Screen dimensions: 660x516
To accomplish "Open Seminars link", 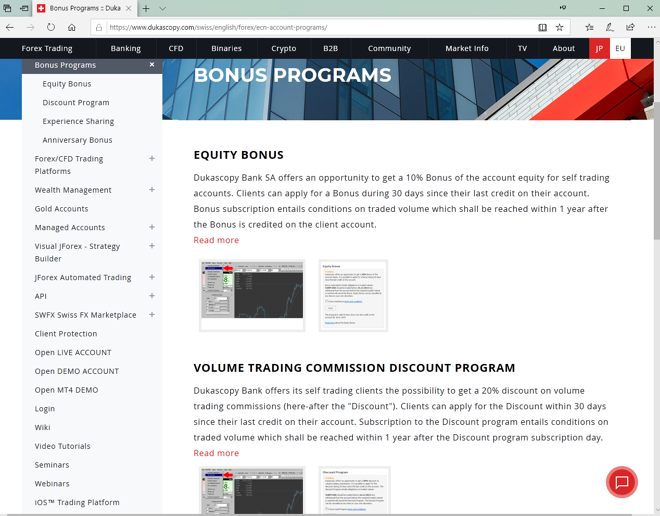I will pos(52,465).
